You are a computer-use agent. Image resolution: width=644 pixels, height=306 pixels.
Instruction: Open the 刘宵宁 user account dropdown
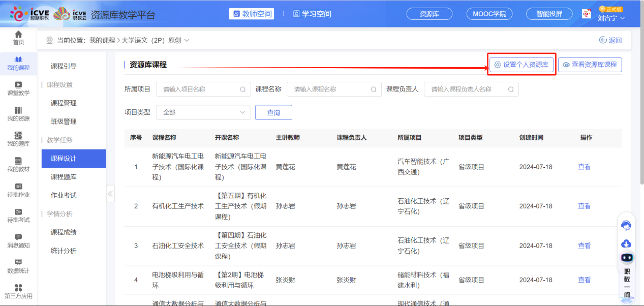tap(611, 18)
